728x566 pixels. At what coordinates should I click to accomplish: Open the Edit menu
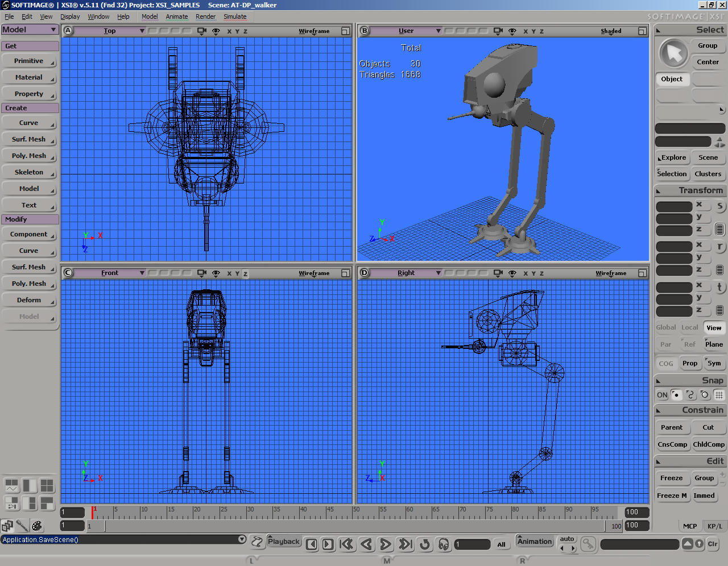tap(27, 16)
